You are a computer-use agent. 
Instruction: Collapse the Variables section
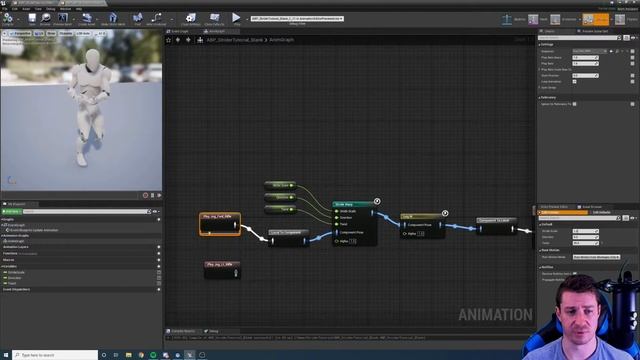pyautogui.click(x=2, y=266)
